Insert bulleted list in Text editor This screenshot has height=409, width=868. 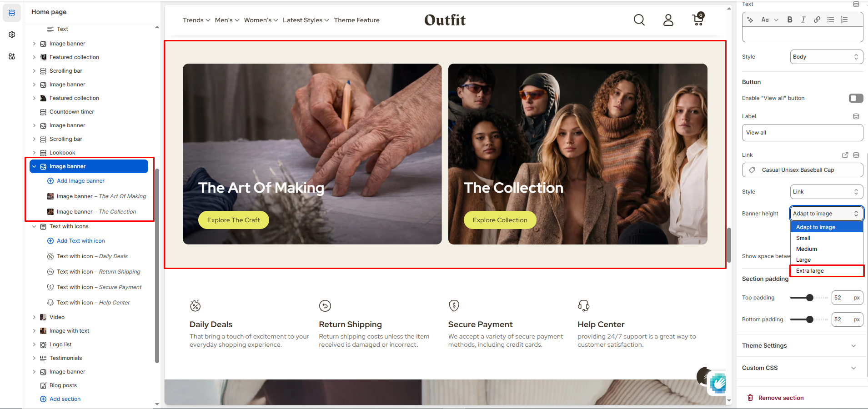click(831, 20)
